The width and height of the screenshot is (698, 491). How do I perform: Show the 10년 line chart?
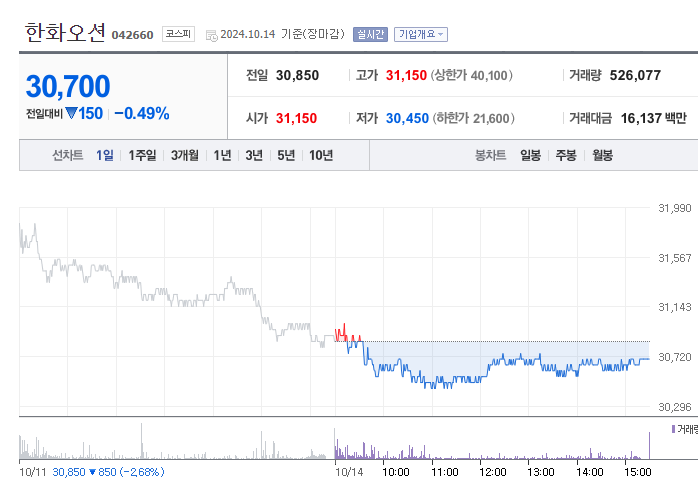pyautogui.click(x=321, y=155)
